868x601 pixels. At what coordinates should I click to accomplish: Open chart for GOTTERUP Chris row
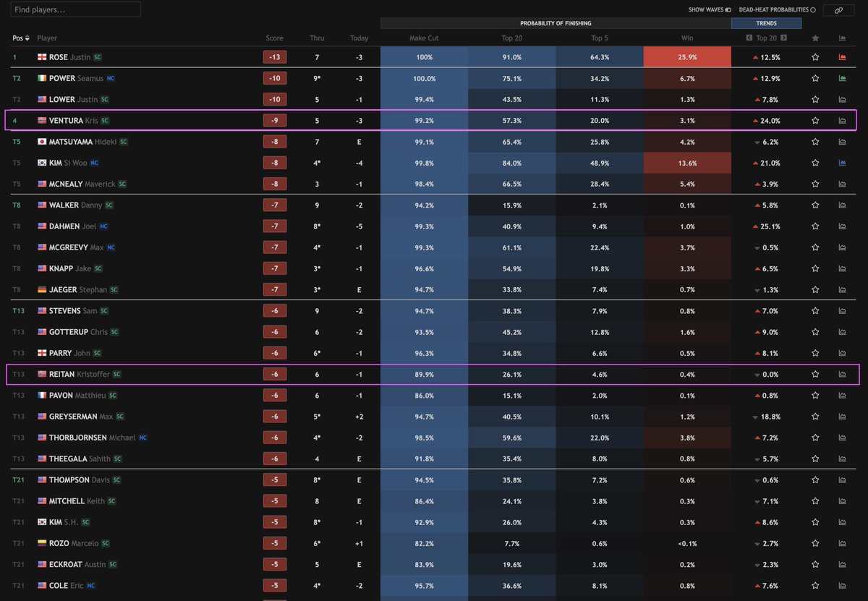[x=842, y=332]
